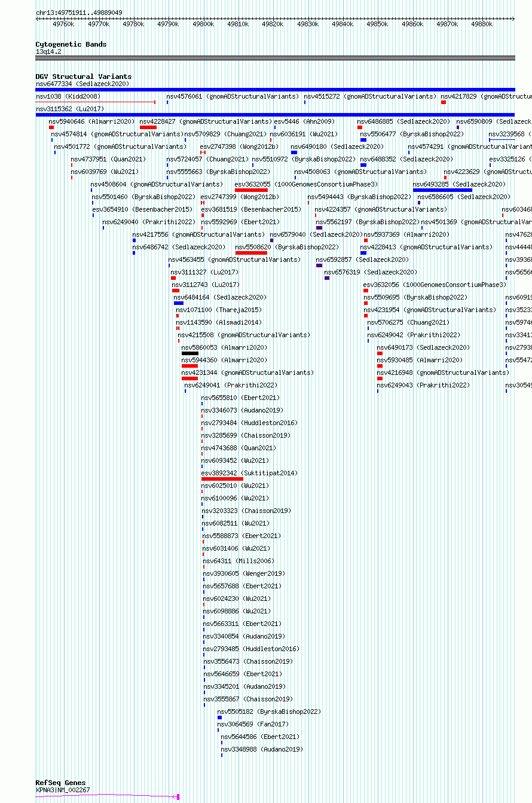The image size is (532, 803).
Task: Click nsv2793484 (Huddleston2016) label
Action: [249, 423]
